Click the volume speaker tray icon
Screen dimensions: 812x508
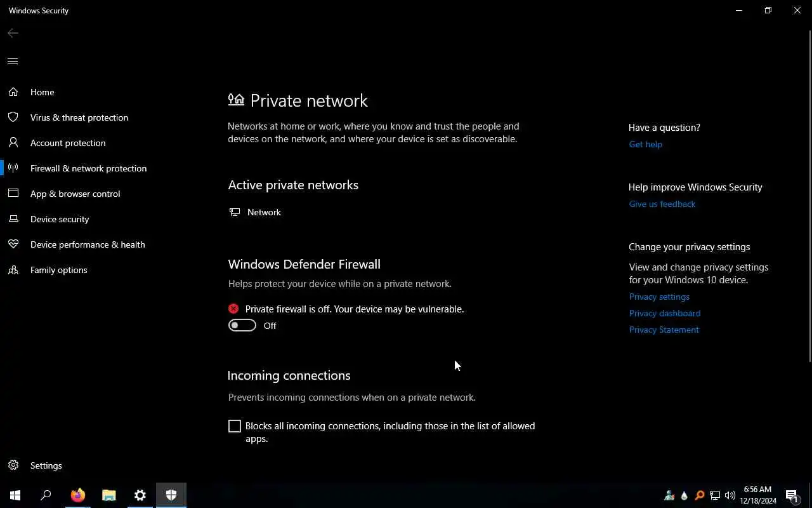730,496
